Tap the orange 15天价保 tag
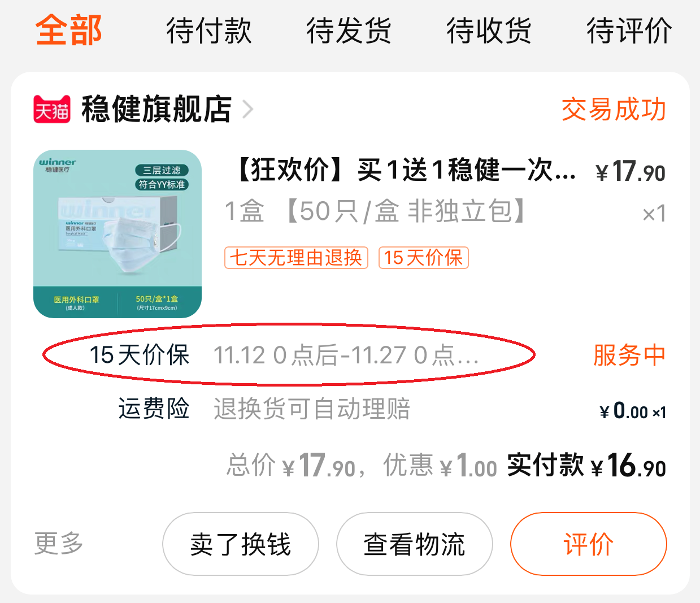 pyautogui.click(x=424, y=258)
